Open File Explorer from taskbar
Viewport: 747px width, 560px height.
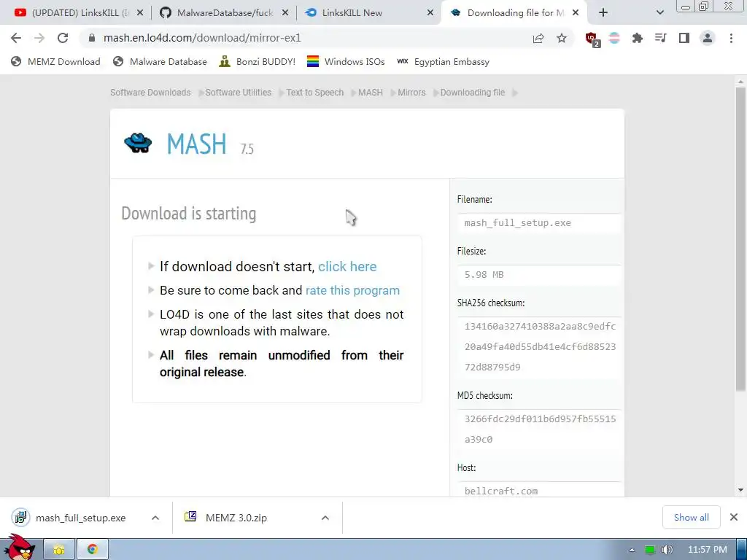tap(59, 550)
